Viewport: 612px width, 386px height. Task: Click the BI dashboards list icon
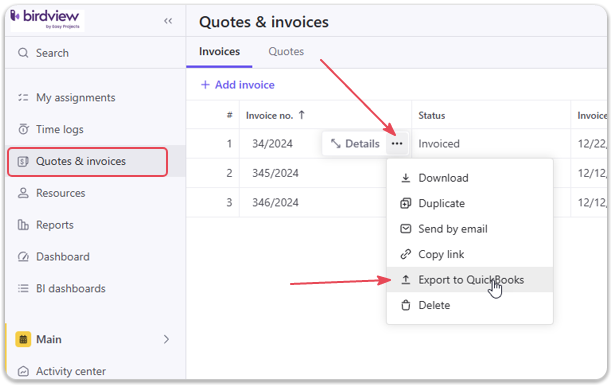(x=23, y=288)
